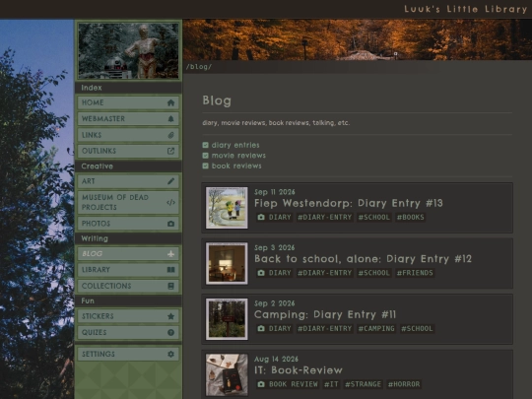Click the bell icon on Webmaster
The height and width of the screenshot is (399, 532).
tap(170, 119)
